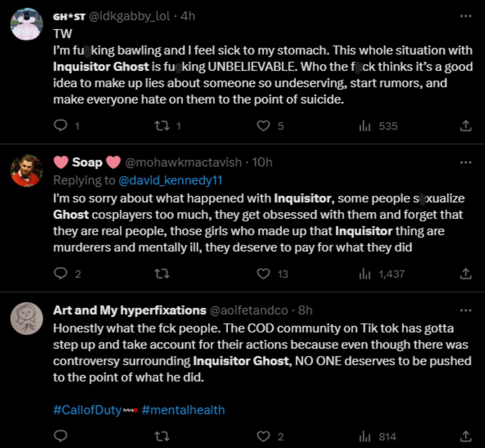View analytics of tweet with 535 views
This screenshot has width=485, height=448.
coord(365,126)
